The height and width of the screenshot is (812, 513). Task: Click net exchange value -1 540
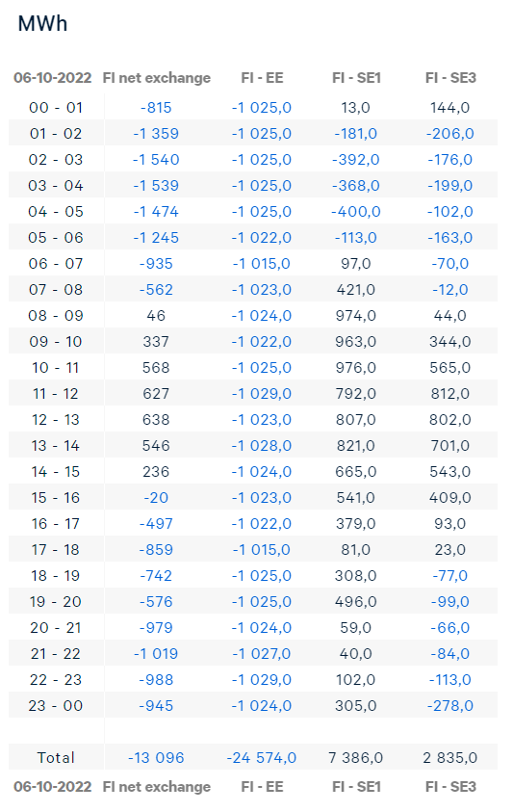point(156,160)
